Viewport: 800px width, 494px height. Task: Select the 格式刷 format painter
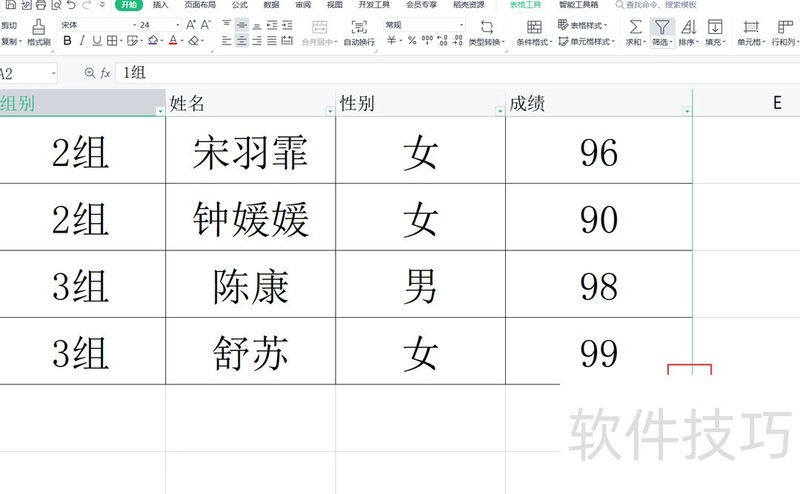pos(39,33)
